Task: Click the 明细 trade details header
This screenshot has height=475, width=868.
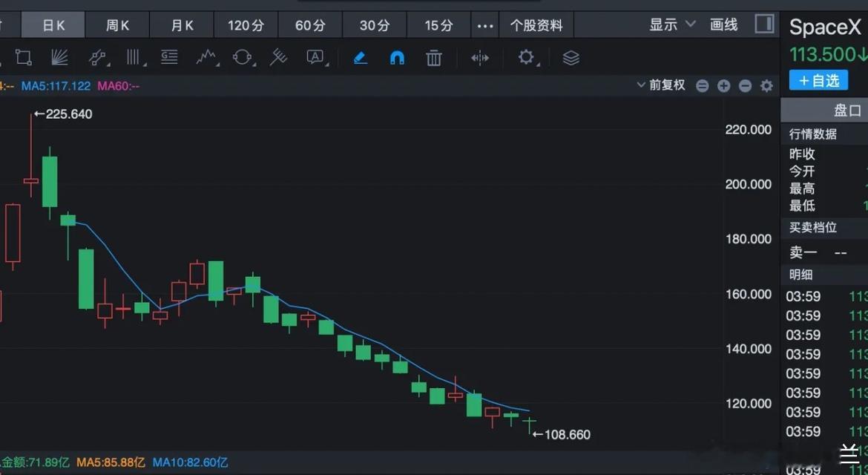Action: pyautogui.click(x=800, y=275)
